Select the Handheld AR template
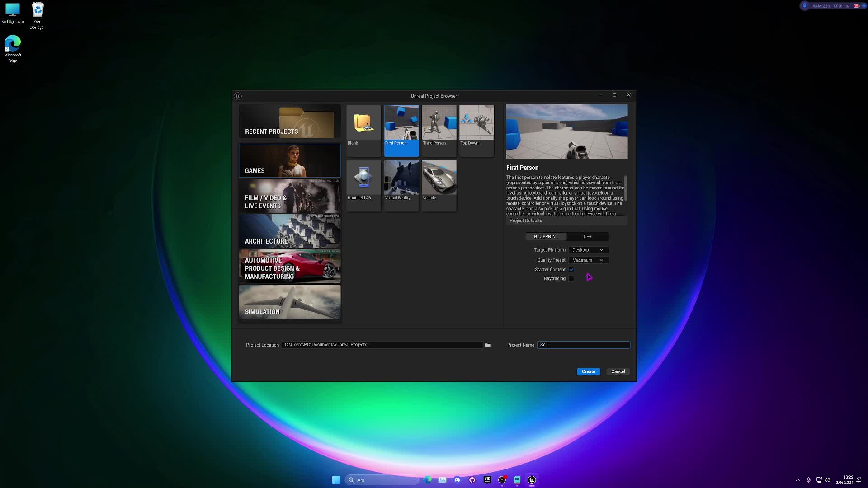 point(363,185)
